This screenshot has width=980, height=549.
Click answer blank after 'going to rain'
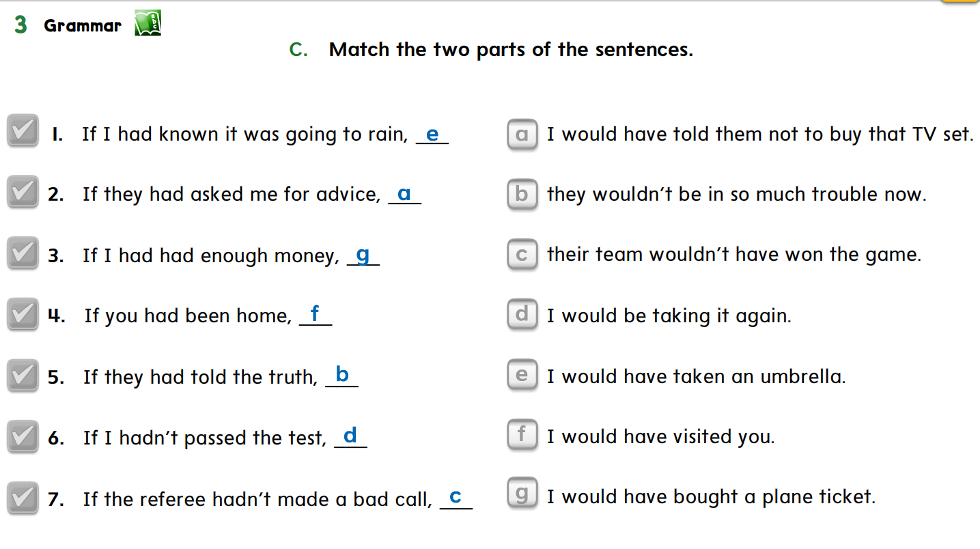pyautogui.click(x=432, y=135)
